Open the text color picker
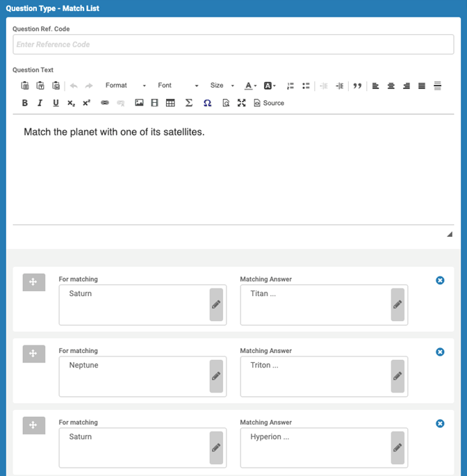 pos(250,86)
